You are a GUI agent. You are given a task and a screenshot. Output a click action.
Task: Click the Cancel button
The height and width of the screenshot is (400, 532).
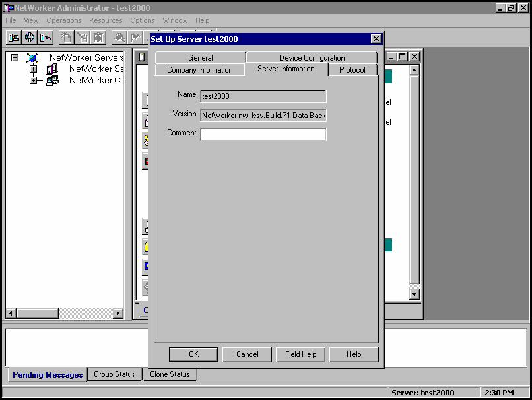tap(247, 354)
